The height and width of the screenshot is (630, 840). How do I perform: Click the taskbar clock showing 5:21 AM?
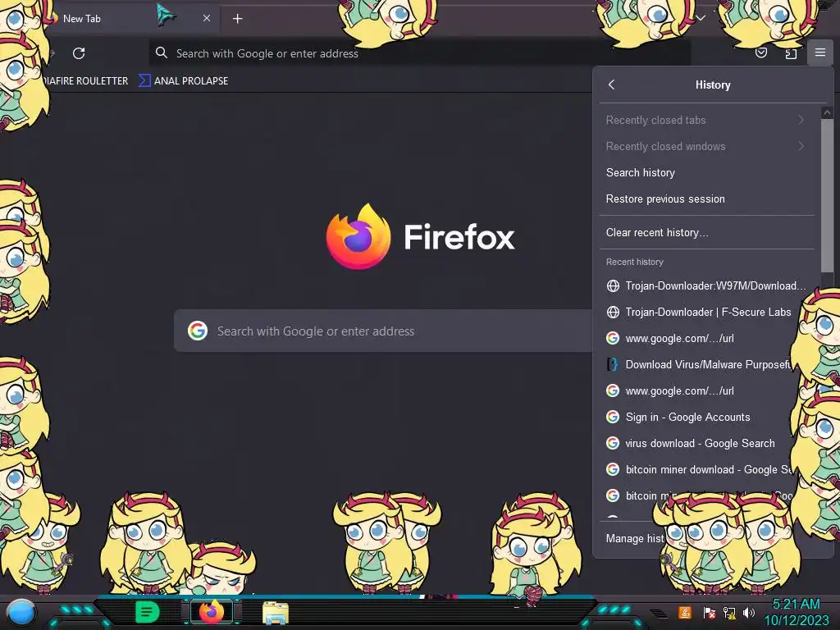tap(796, 612)
